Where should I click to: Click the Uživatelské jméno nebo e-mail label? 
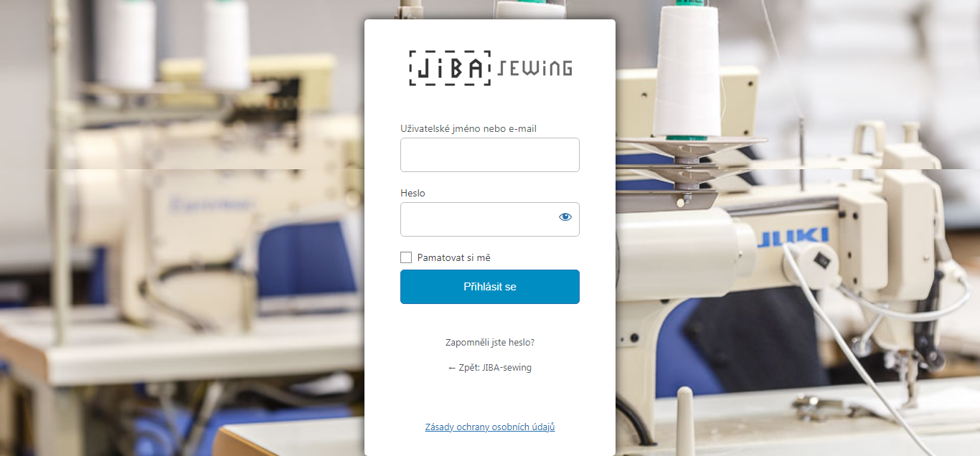(x=468, y=129)
